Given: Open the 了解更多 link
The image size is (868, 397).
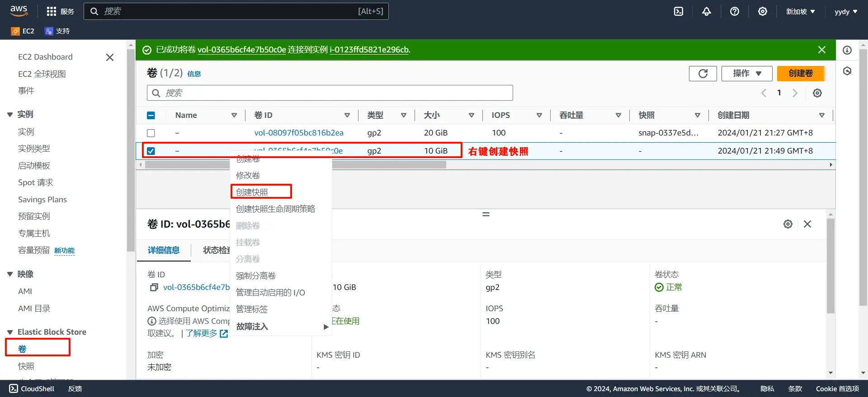Looking at the screenshot, I should click(x=201, y=333).
